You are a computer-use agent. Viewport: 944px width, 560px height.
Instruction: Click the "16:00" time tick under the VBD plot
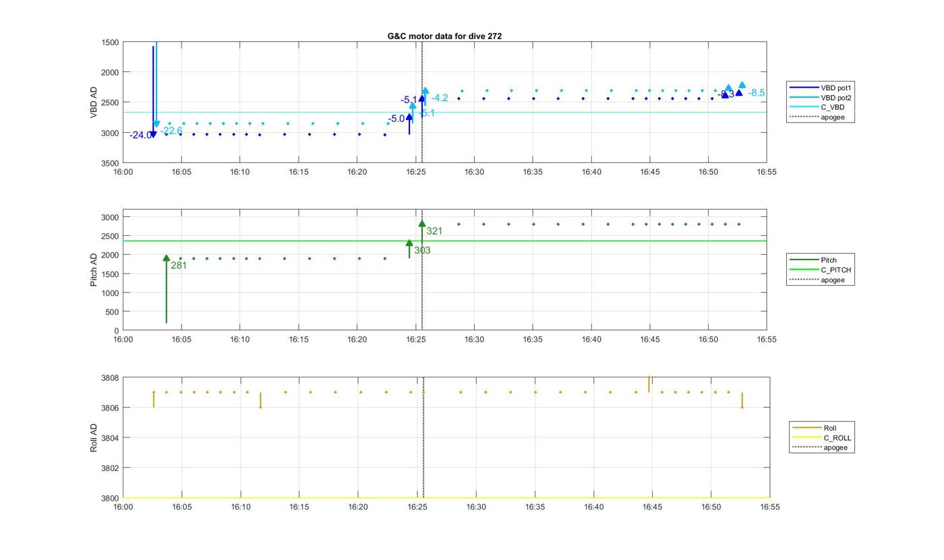[123, 172]
